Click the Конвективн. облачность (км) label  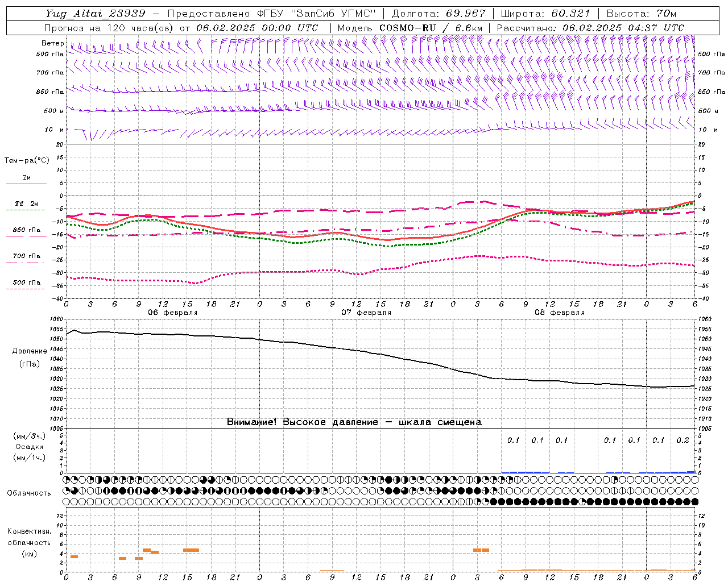[29, 542]
